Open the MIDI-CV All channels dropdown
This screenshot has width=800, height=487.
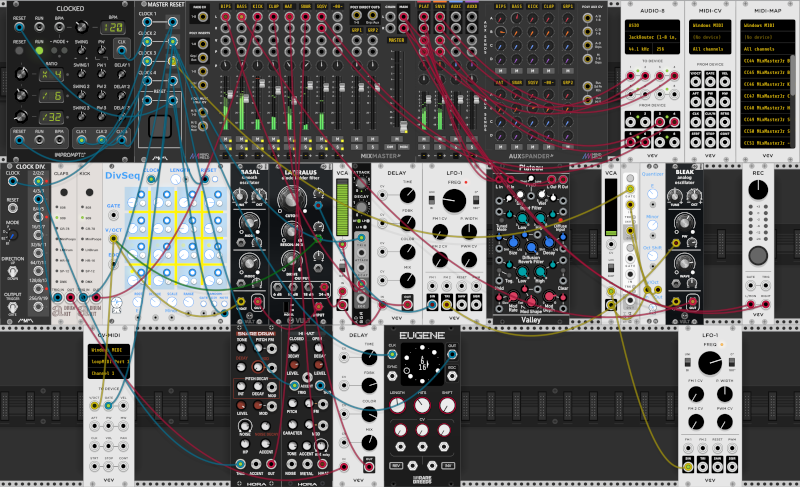point(710,49)
